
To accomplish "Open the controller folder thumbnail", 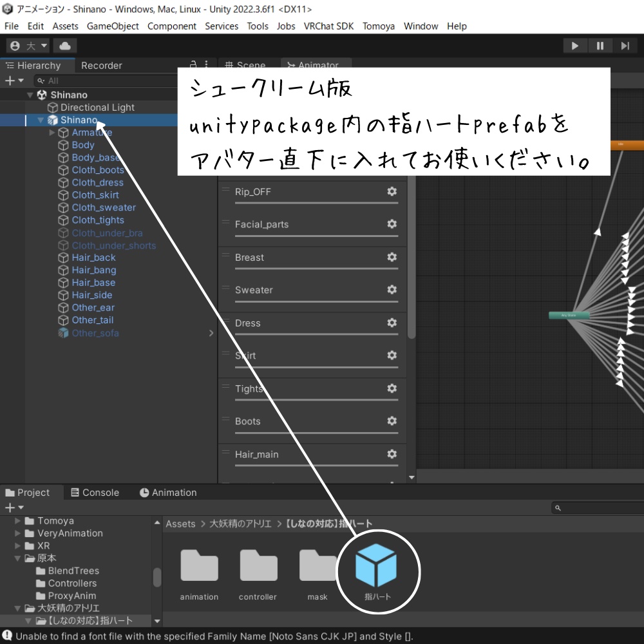I will pos(258,565).
